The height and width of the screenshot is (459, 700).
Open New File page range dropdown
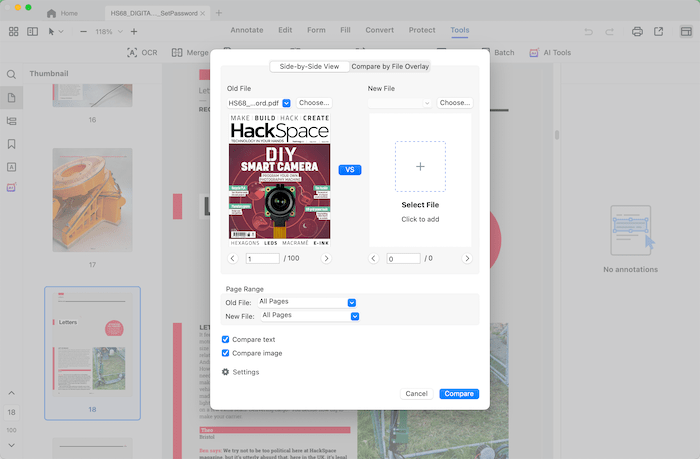(309, 315)
